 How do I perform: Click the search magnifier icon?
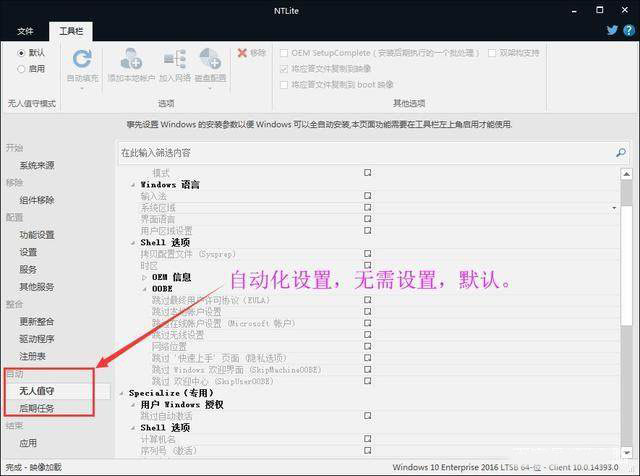[x=621, y=153]
